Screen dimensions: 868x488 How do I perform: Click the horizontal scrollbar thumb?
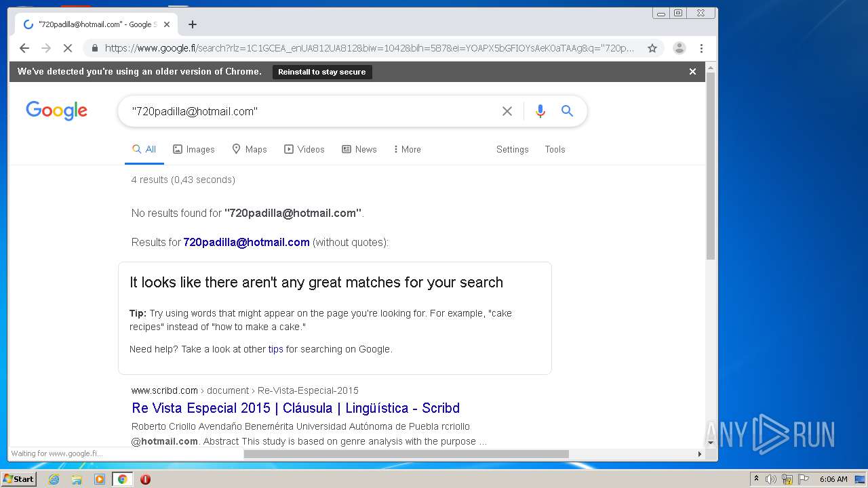tap(406, 454)
